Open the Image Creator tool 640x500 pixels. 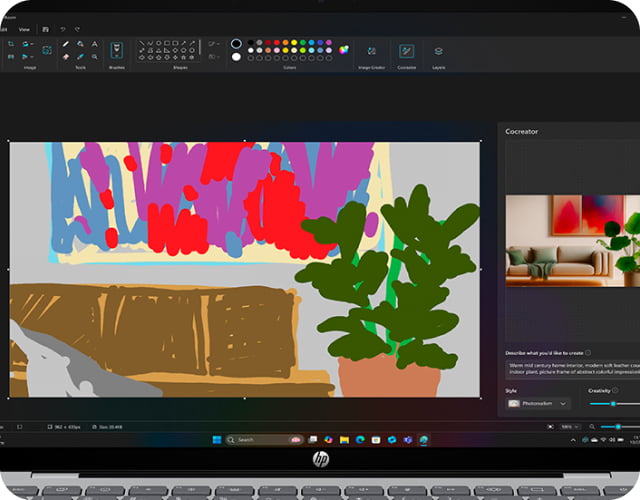point(371,51)
